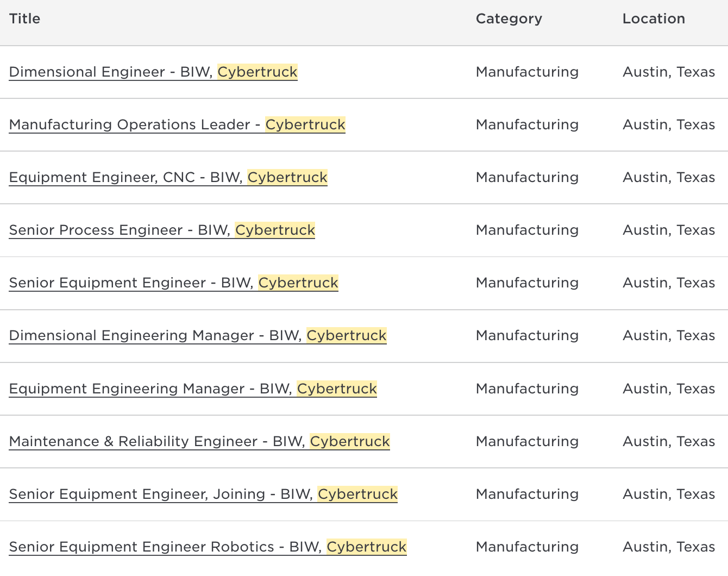Click Manufacturing category in Senior Process Engineer row
Viewport: 728px width, 576px height.
pyautogui.click(x=527, y=230)
